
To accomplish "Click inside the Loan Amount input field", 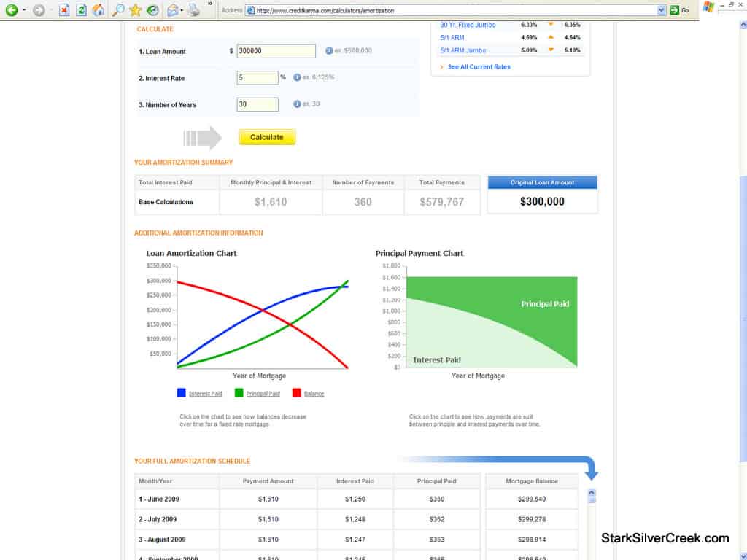I will 275,51.
